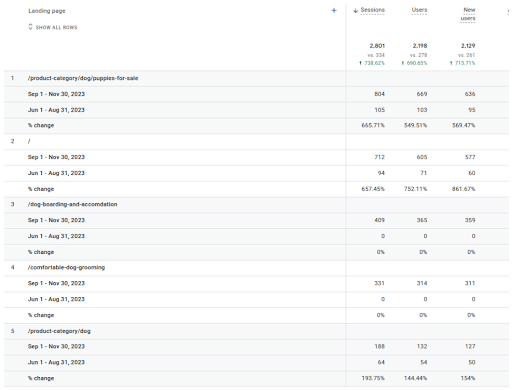This screenshot has width=512, height=390.
Task: Open the Landing page dimension header
Action: point(47,11)
